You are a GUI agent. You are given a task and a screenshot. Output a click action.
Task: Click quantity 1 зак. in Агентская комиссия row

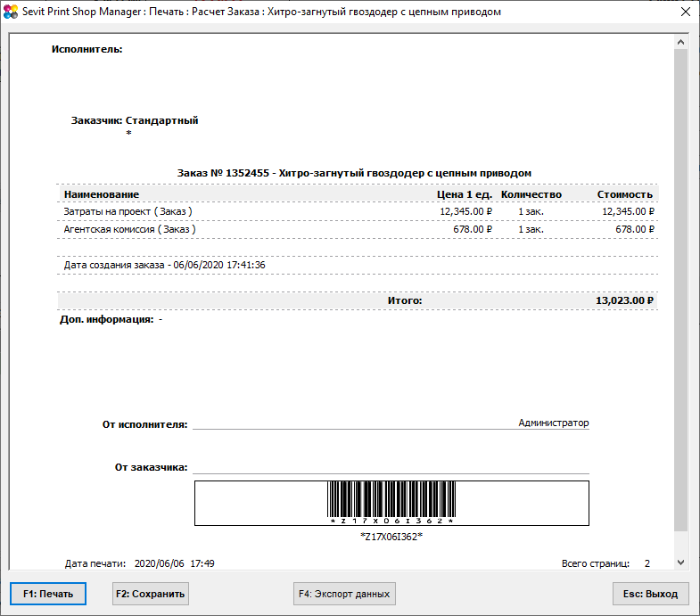tap(531, 229)
